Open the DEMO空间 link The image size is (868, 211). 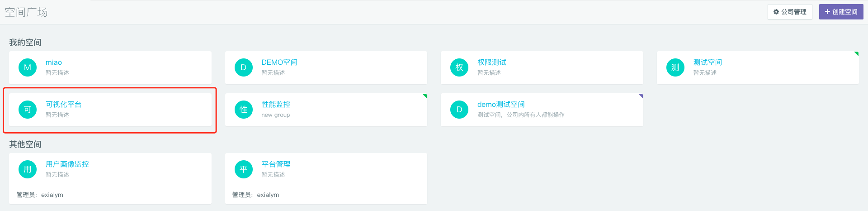(279, 62)
